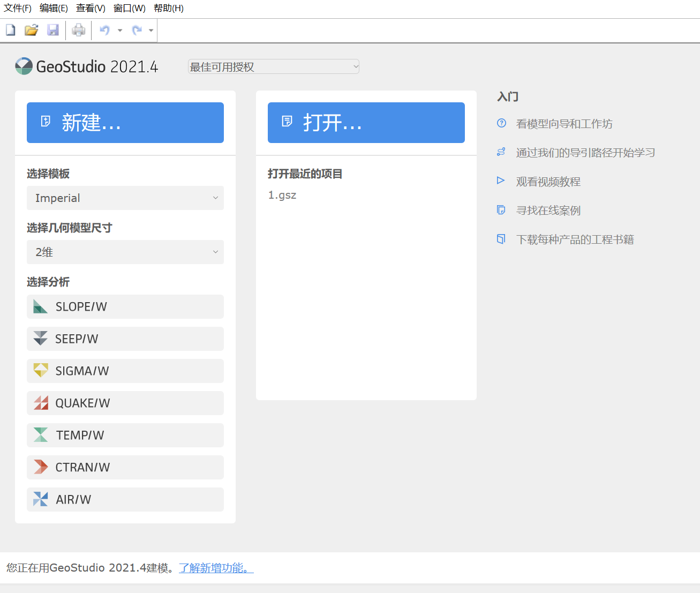The height and width of the screenshot is (593, 700).
Task: Click the New file toolbar icon
Action: click(x=11, y=30)
